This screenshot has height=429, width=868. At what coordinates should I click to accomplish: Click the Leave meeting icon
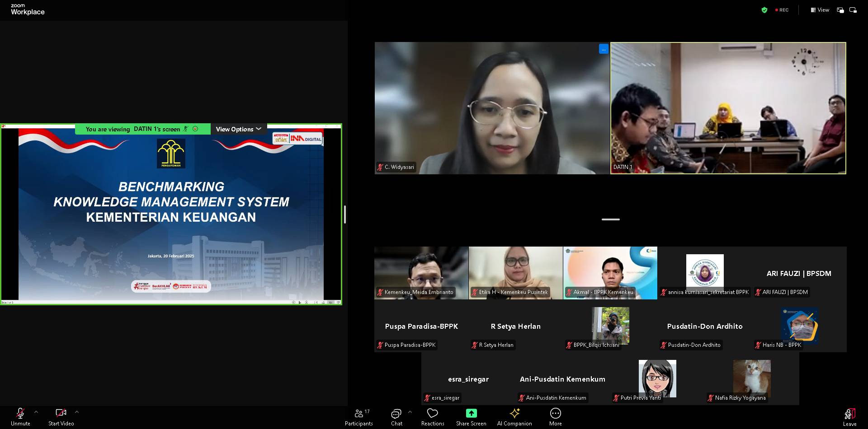pyautogui.click(x=849, y=416)
